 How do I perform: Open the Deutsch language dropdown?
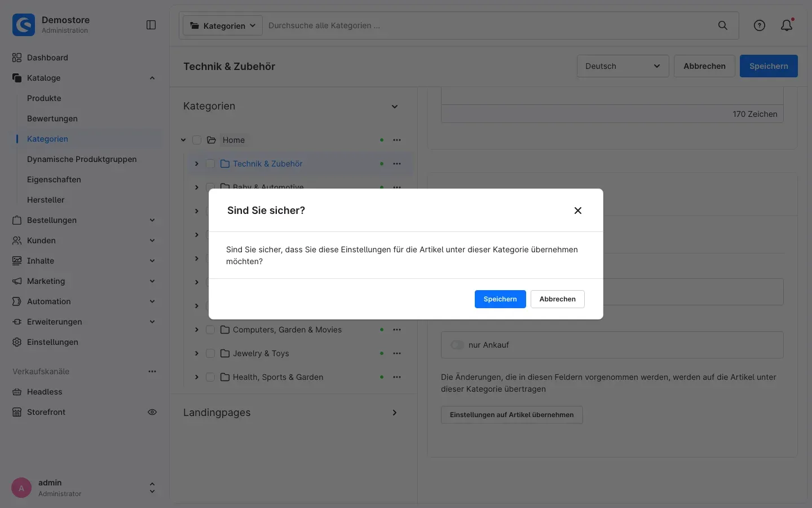[623, 66]
